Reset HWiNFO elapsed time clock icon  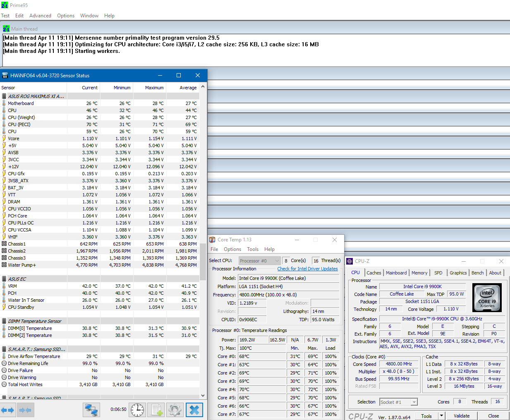[137, 410]
